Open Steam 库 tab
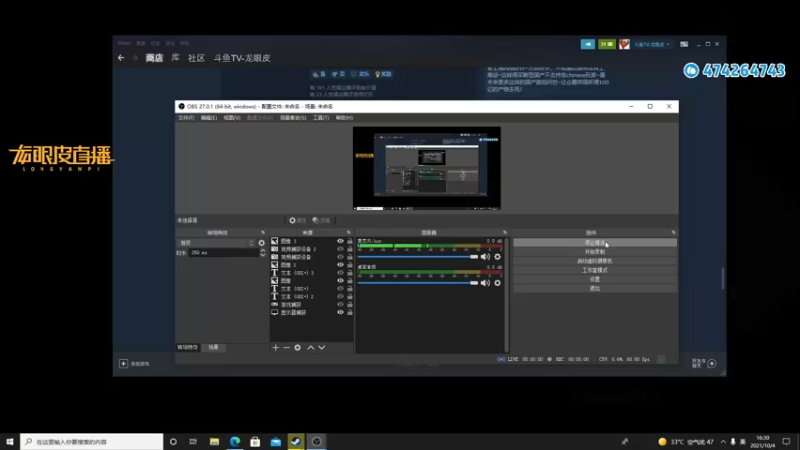The width and height of the screenshot is (800, 450). 176,58
